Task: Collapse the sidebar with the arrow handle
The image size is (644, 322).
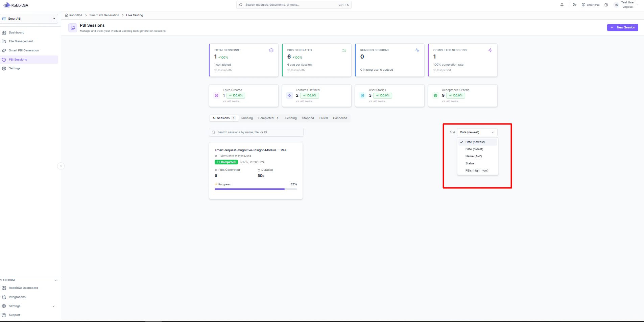Action: point(61,166)
